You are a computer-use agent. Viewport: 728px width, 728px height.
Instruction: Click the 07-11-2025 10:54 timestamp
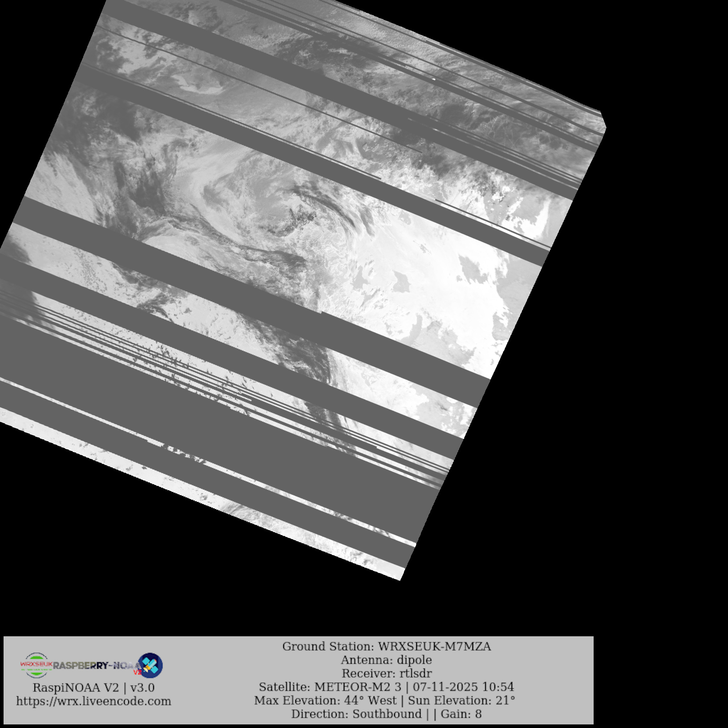[x=464, y=687]
